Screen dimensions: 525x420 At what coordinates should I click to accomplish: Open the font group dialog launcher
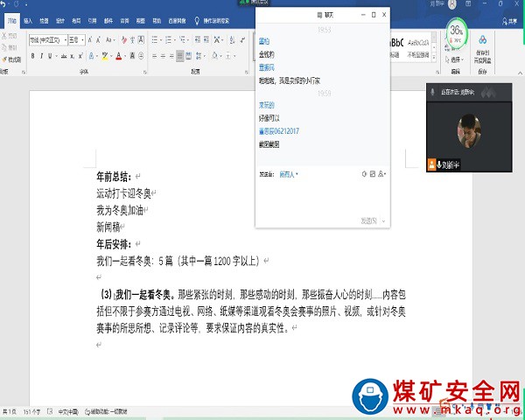click(145, 72)
